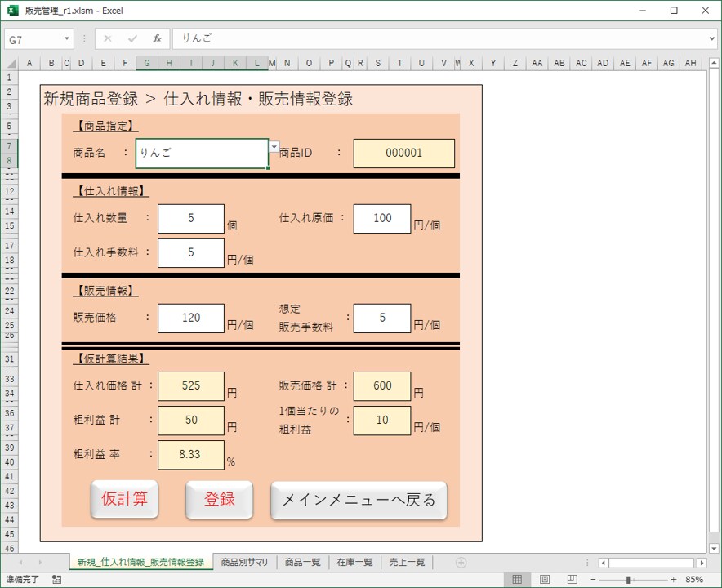The width and height of the screenshot is (722, 588).
Task: Click the vertical scrollbar down arrow
Action: 714,548
